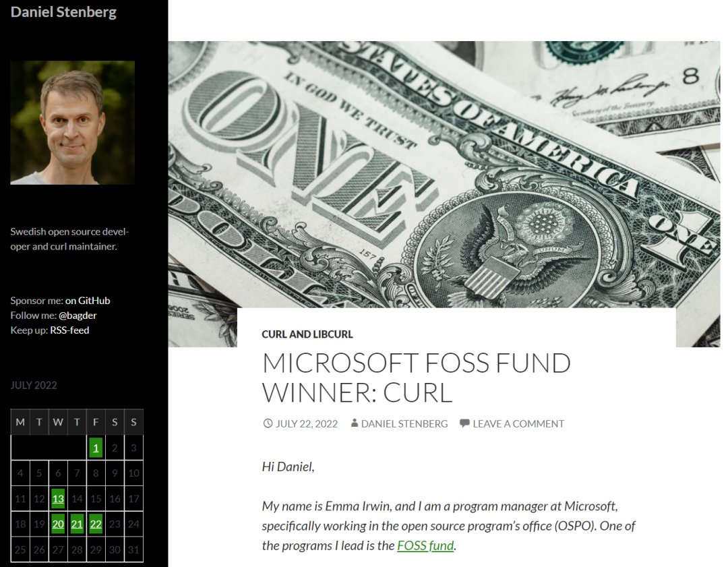Click Leave a Comment
The height and width of the screenshot is (567, 728).
pyautogui.click(x=518, y=423)
